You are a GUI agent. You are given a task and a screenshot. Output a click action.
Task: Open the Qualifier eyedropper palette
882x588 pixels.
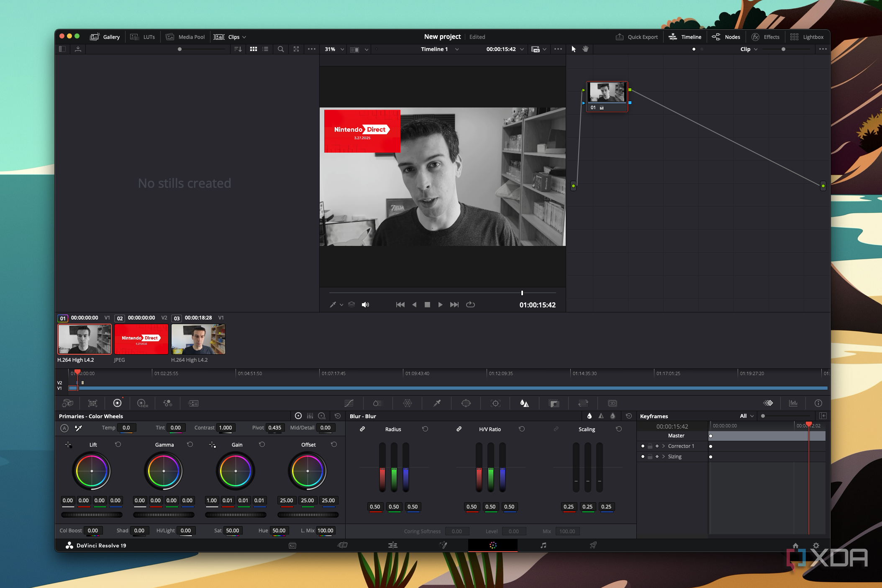pyautogui.click(x=437, y=403)
